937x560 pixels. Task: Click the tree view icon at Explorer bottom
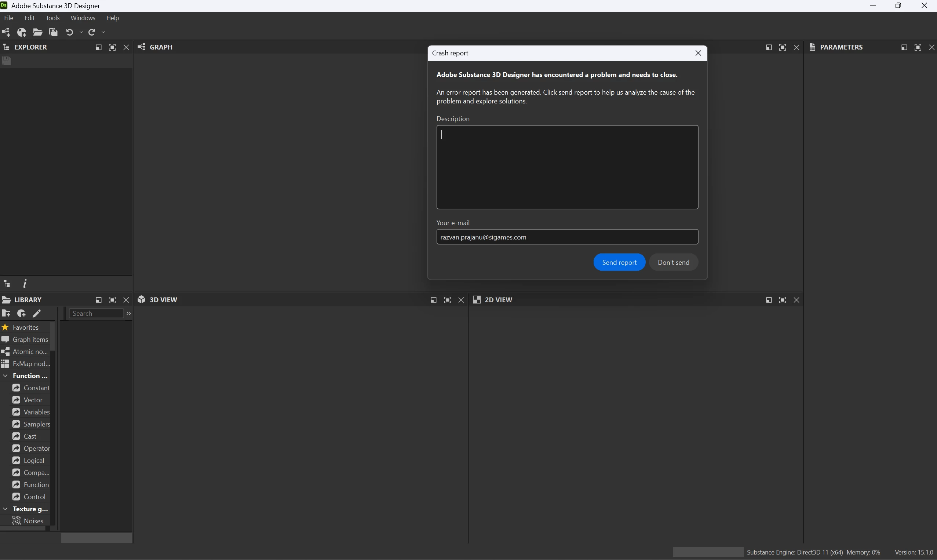click(x=7, y=284)
